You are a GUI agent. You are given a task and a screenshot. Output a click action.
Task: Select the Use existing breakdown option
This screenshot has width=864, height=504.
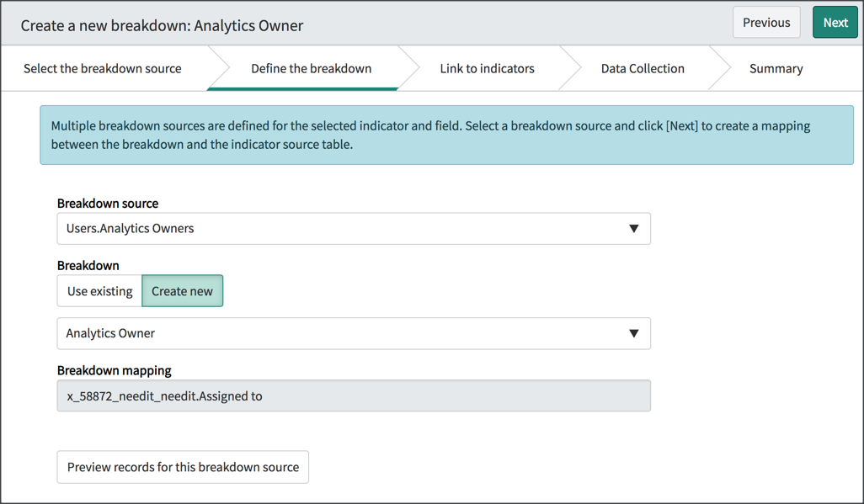[98, 290]
